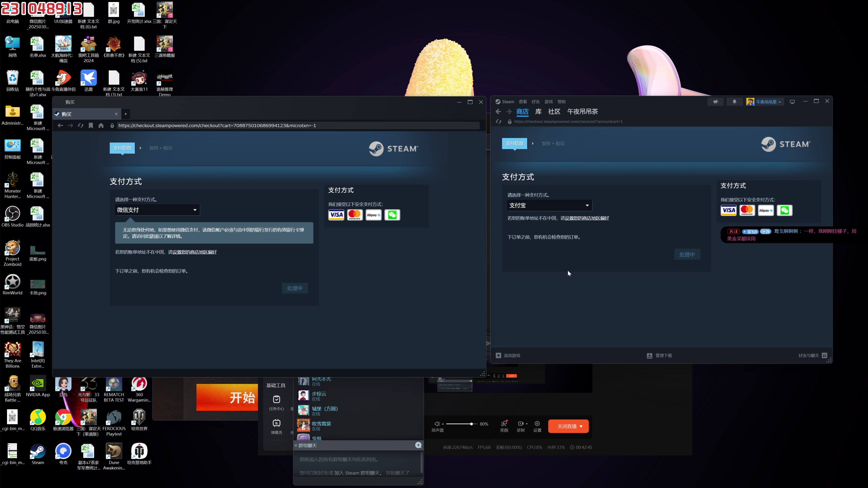This screenshot has height=488, width=868.
Task: Click the orange 开始 button
Action: [x=227, y=398]
